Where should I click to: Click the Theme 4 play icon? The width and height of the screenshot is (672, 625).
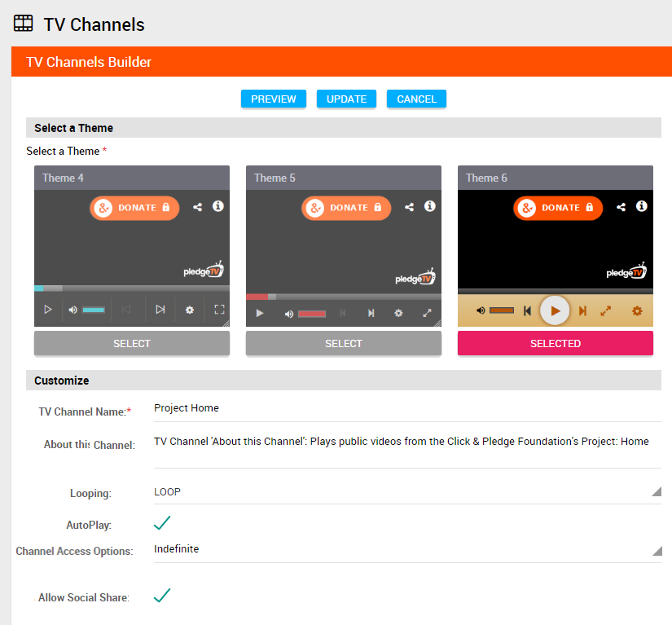(48, 309)
